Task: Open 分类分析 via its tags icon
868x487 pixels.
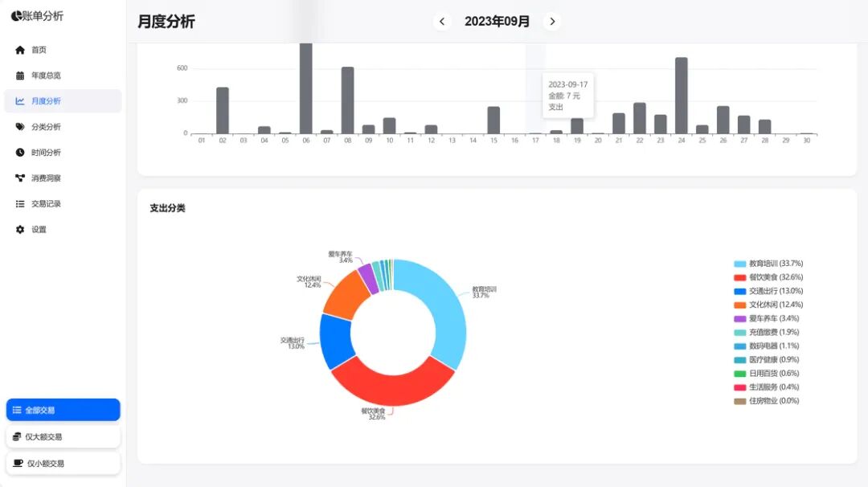Action: point(20,127)
